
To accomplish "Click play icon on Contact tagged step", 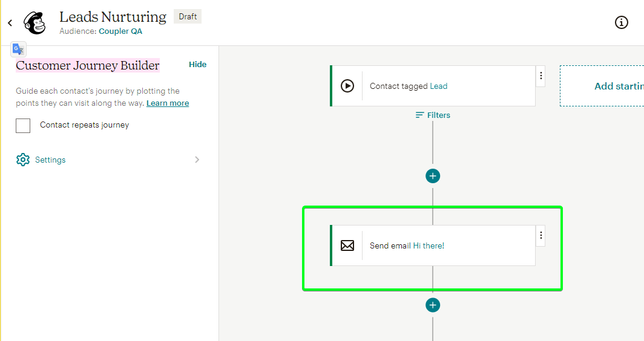I will [x=347, y=86].
